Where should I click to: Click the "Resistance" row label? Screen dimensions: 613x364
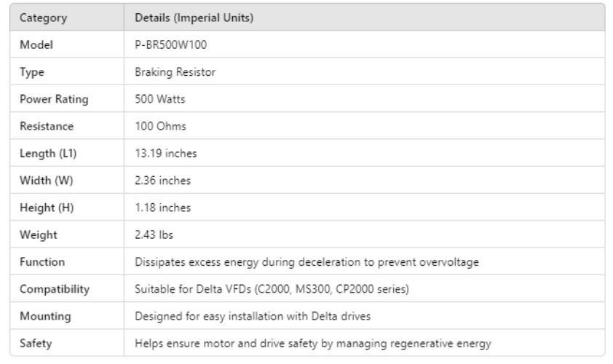point(45,127)
